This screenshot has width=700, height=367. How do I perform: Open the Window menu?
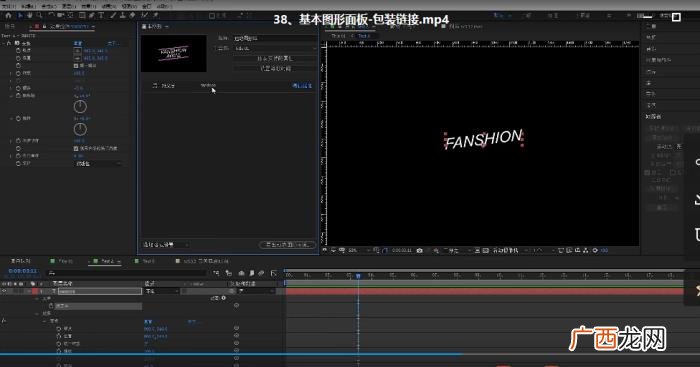(x=146, y=7)
